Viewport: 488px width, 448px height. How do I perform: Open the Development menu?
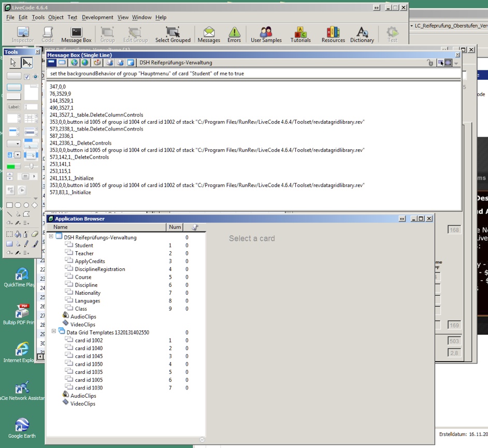97,17
